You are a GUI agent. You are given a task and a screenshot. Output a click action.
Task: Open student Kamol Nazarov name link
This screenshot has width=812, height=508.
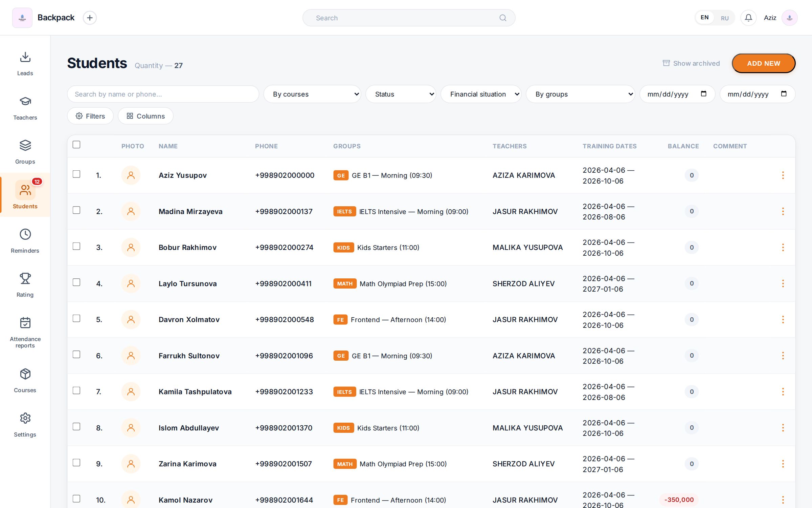[185, 500]
